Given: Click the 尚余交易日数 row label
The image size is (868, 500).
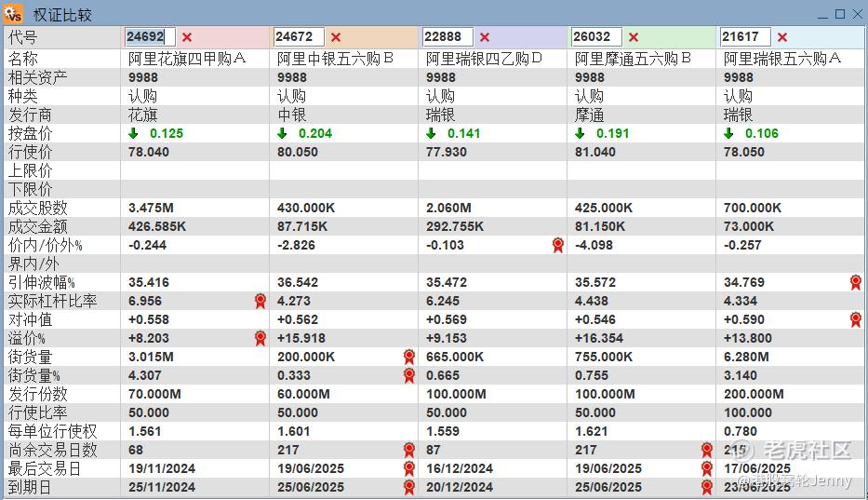Looking at the screenshot, I should pyautogui.click(x=53, y=450).
